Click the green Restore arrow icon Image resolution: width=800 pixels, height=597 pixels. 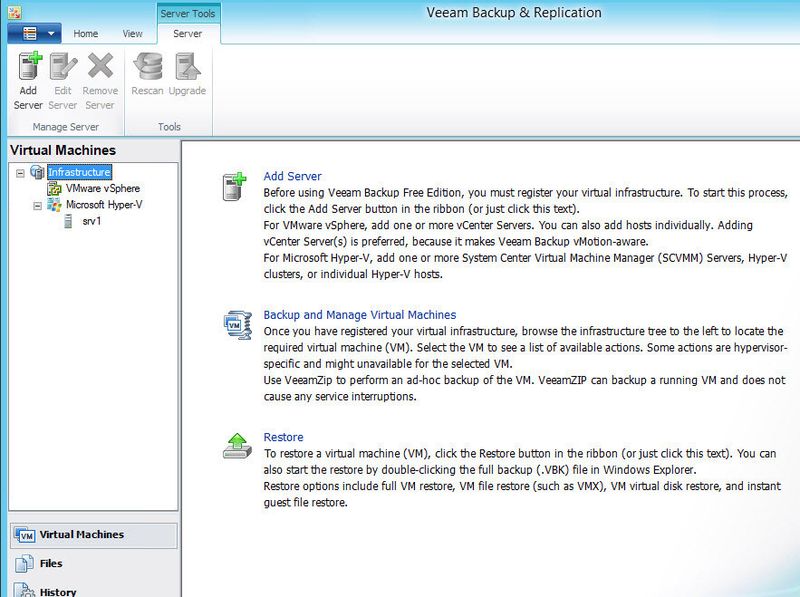(237, 443)
